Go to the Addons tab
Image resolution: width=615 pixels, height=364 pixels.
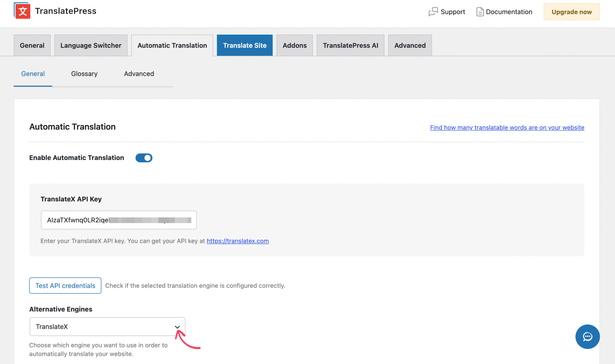tap(295, 45)
